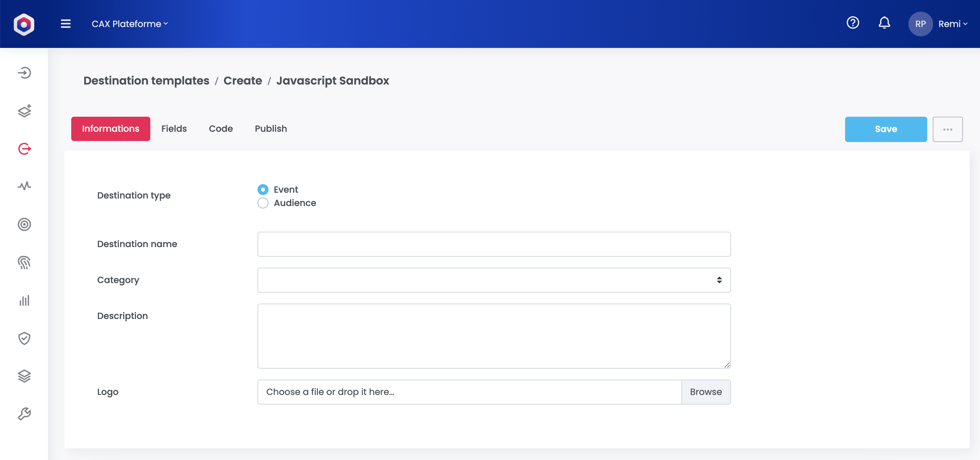
Task: Switch to the Fields tab
Action: 174,128
